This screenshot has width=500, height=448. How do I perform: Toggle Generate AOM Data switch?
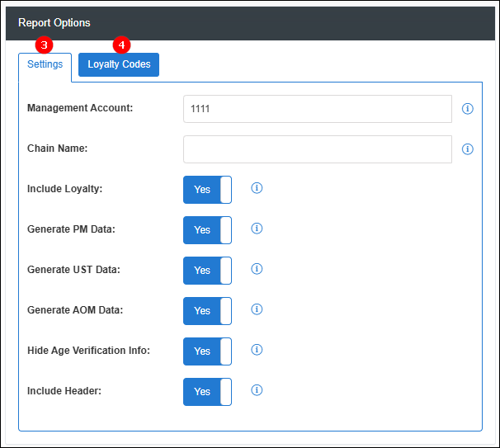[x=207, y=311]
